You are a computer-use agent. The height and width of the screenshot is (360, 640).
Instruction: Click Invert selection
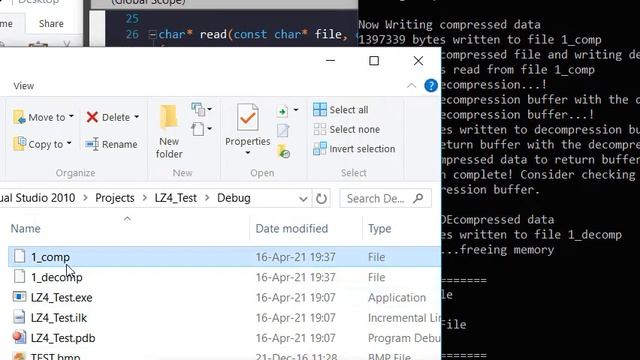pos(354,149)
